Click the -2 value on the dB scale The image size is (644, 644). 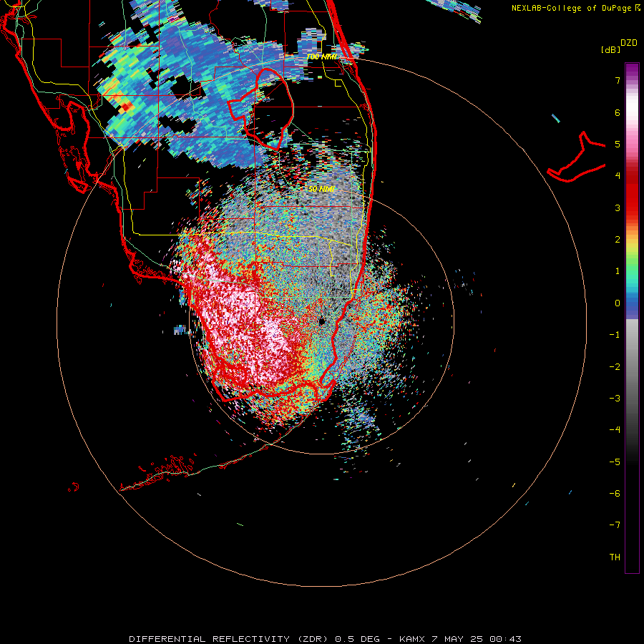(615, 367)
